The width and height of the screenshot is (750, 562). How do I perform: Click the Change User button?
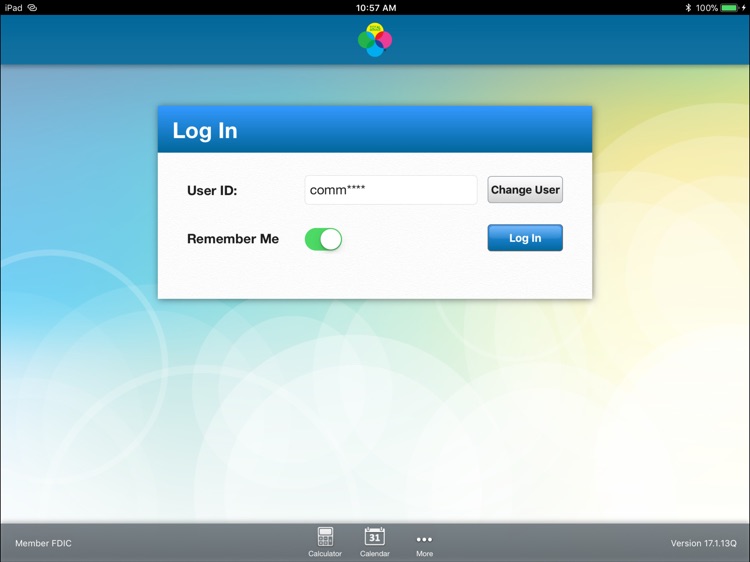(525, 190)
